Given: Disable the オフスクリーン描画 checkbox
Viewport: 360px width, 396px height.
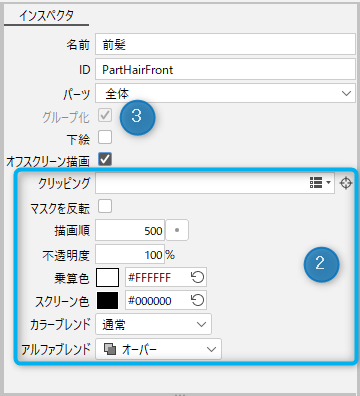Looking at the screenshot, I should tap(105, 159).
